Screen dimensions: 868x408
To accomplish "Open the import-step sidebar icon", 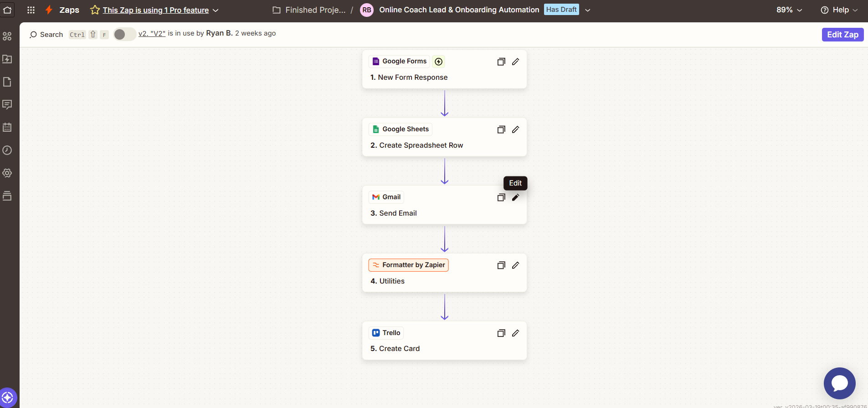I will [7, 59].
